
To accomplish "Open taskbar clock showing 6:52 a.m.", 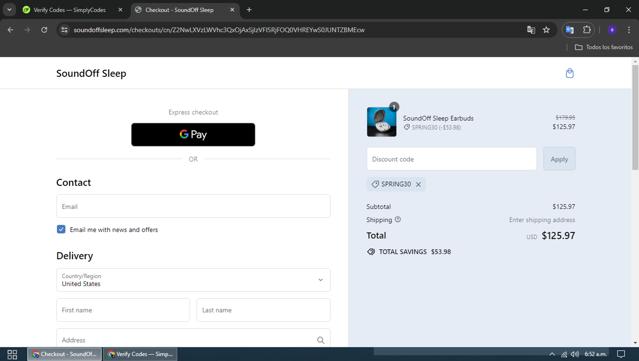I will pos(595,354).
